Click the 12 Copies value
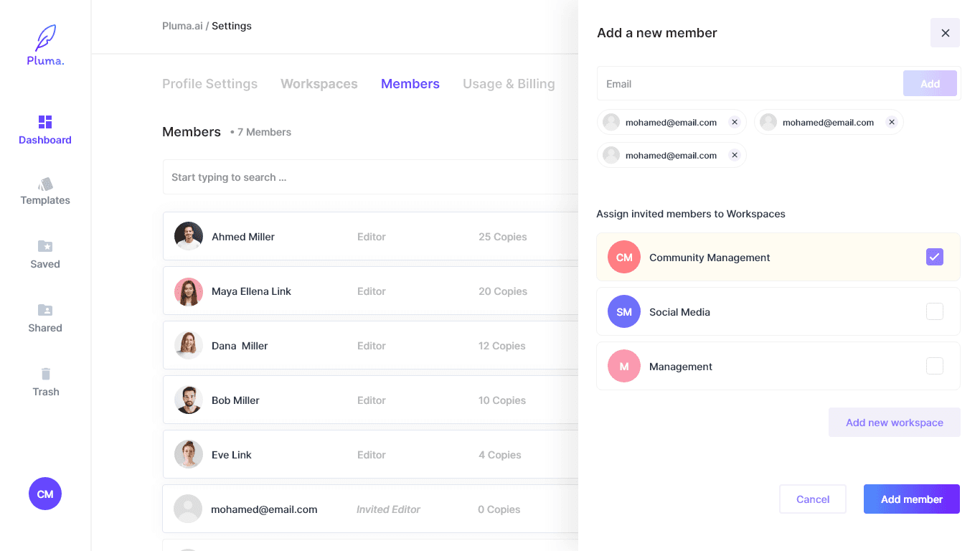The height and width of the screenshot is (551, 980). tap(502, 346)
